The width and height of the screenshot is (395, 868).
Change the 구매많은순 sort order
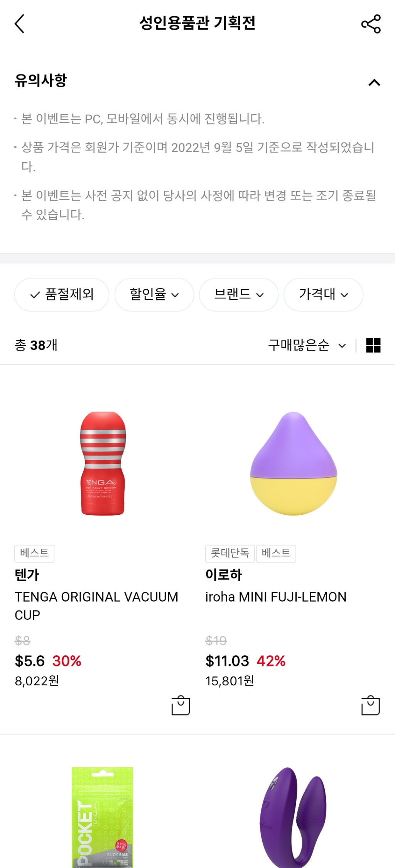click(307, 345)
